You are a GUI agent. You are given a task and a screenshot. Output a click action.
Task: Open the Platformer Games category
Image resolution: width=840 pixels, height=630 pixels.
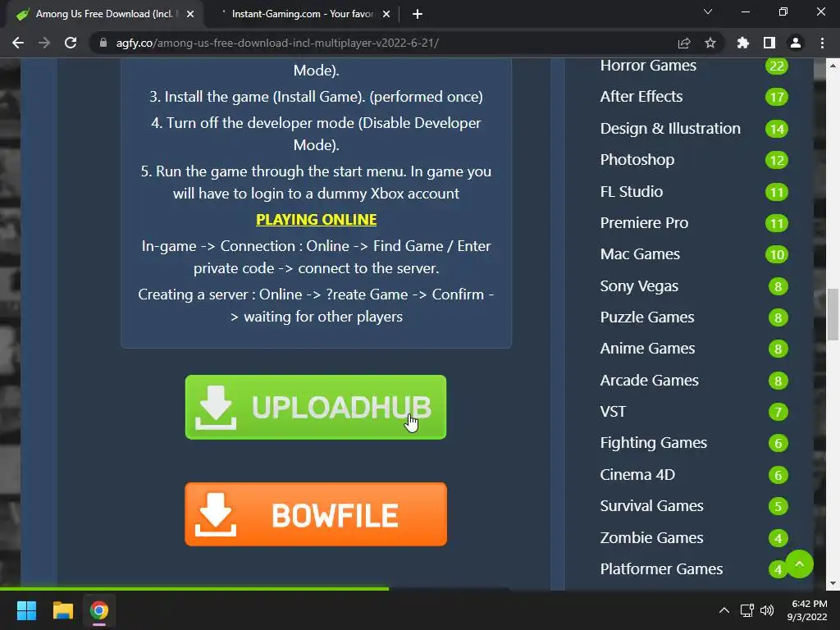pyautogui.click(x=661, y=569)
